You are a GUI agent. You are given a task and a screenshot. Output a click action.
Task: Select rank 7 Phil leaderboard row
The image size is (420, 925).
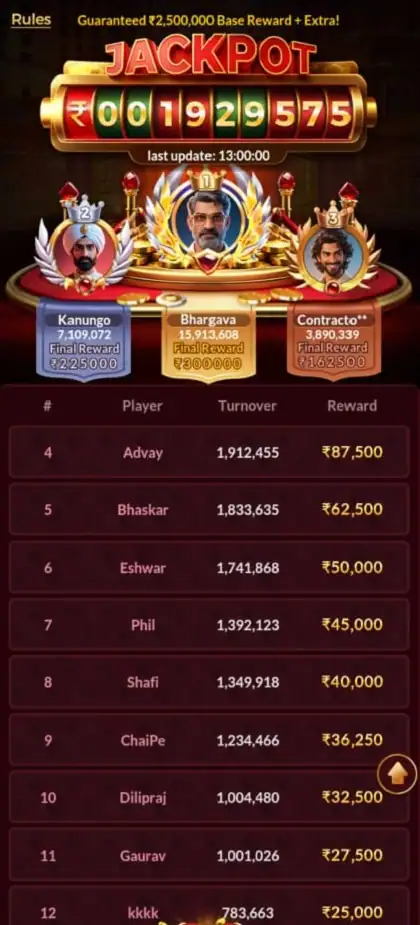click(209, 625)
